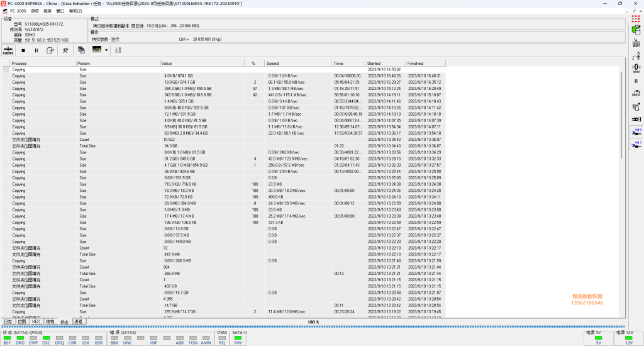Switch to the 日志 tab

coord(8,321)
